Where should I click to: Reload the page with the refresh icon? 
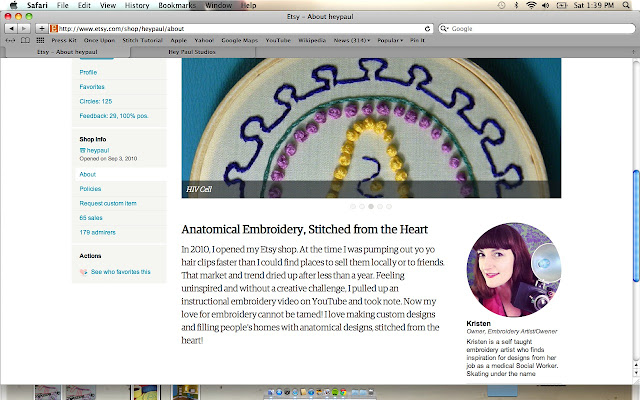pyautogui.click(x=427, y=29)
